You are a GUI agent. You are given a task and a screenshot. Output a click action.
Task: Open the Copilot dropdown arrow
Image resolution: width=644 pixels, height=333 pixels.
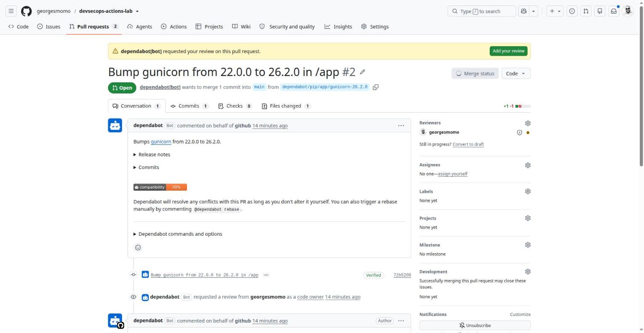pos(533,11)
